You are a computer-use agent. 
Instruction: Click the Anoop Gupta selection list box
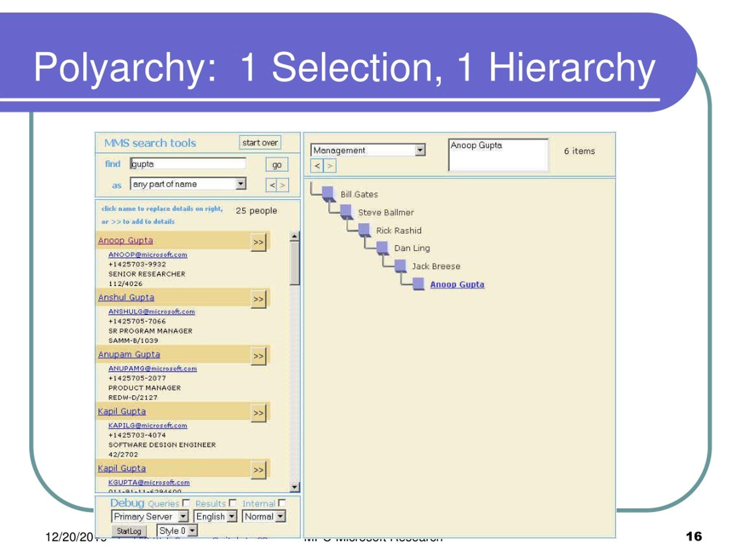point(498,155)
